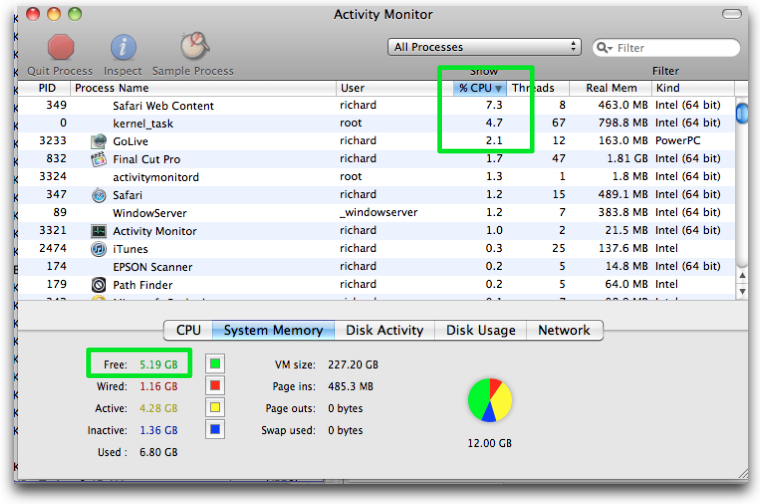The image size is (760, 504).
Task: Open the Inspect info icon
Action: click(x=123, y=47)
